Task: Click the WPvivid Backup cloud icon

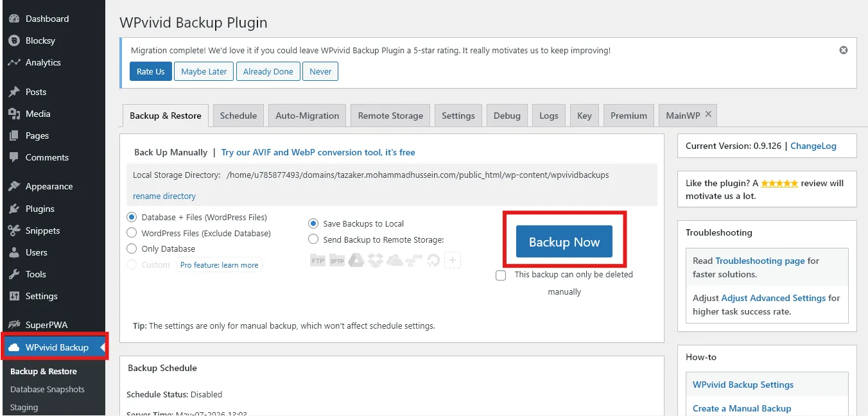Action: [14, 347]
